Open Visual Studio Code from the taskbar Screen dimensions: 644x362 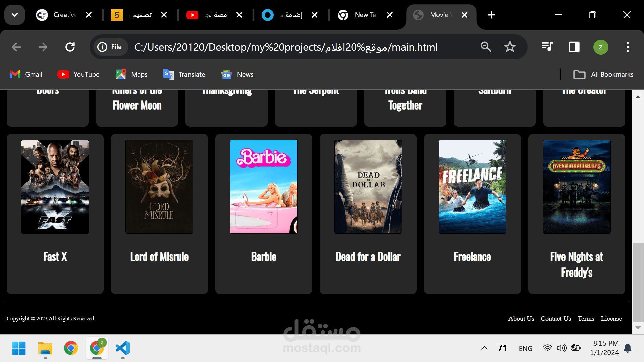click(123, 348)
